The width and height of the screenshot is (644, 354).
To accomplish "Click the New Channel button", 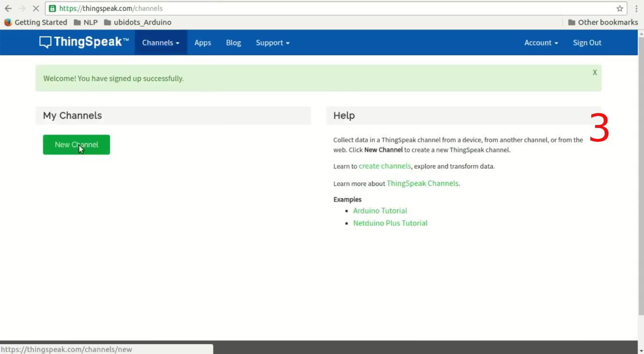I will coord(77,145).
